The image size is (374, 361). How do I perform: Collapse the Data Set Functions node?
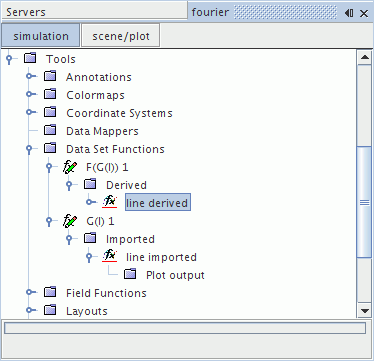[x=29, y=149]
